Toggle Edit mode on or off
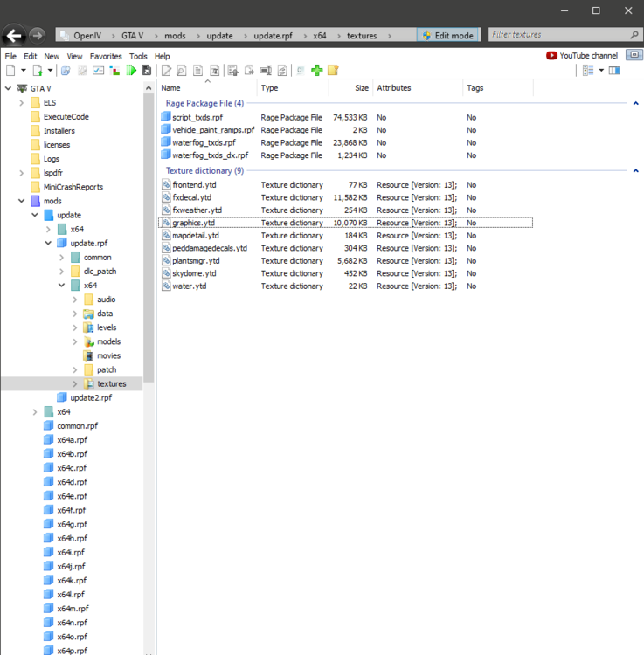The height and width of the screenshot is (655, 644). coord(448,35)
